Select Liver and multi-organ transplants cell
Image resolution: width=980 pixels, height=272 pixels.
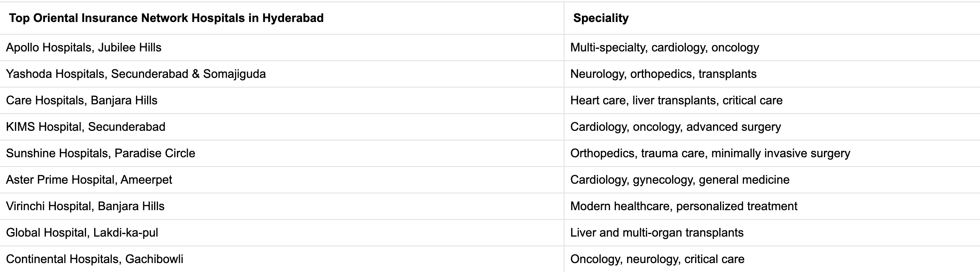657,233
